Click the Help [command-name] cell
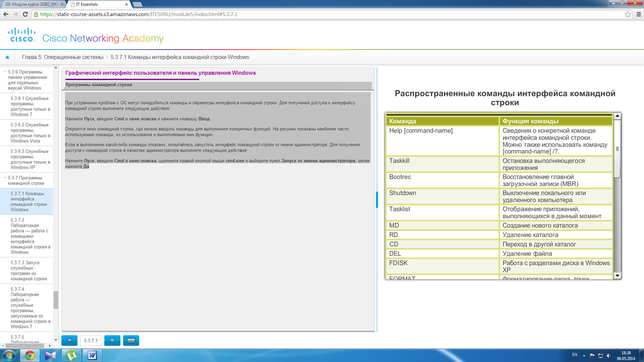Image resolution: width=644 pixels, height=362 pixels. (442, 141)
